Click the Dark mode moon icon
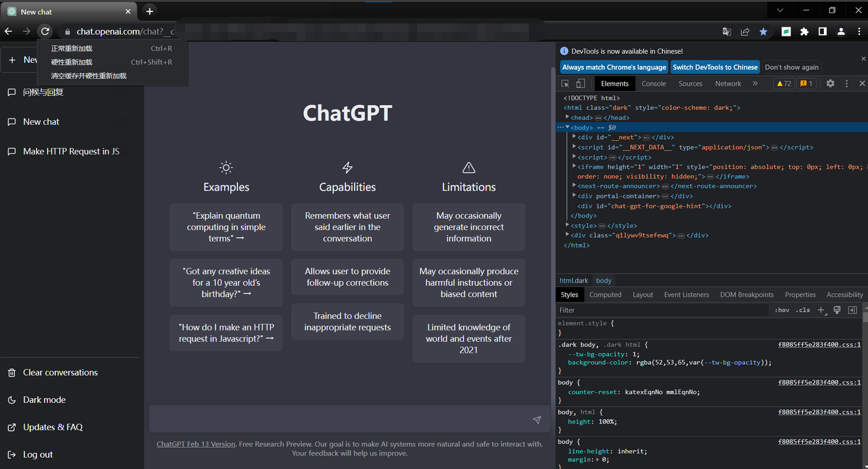The image size is (868, 469). (x=11, y=400)
